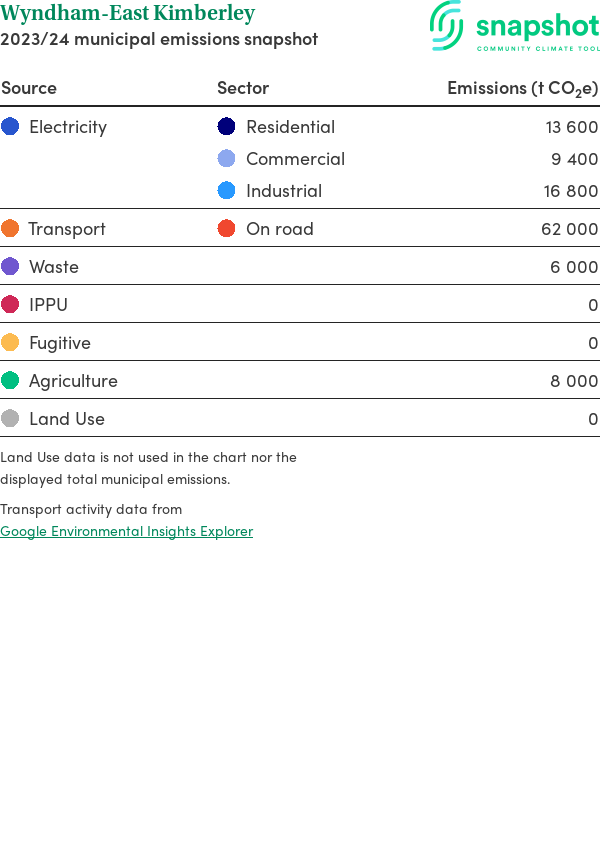Click the Industrial emissions value 16 800
Viewport: 600px width, 850px height.
click(571, 191)
